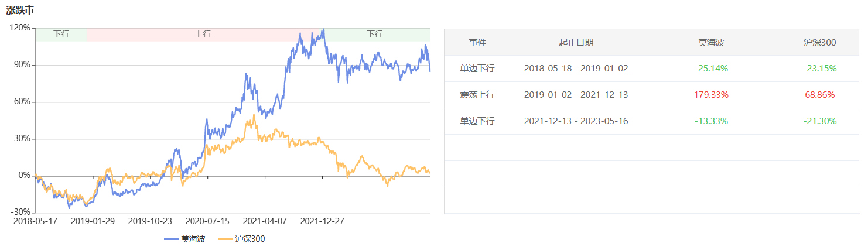Click the 沪深300 column header in table
The image size is (868, 250).
(819, 43)
